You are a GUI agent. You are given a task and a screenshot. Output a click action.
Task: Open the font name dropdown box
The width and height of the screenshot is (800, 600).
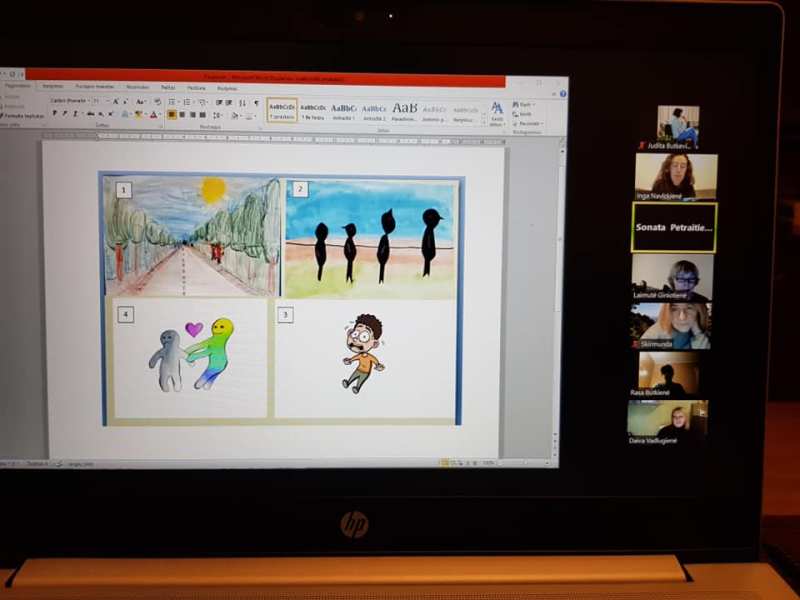pos(70,101)
